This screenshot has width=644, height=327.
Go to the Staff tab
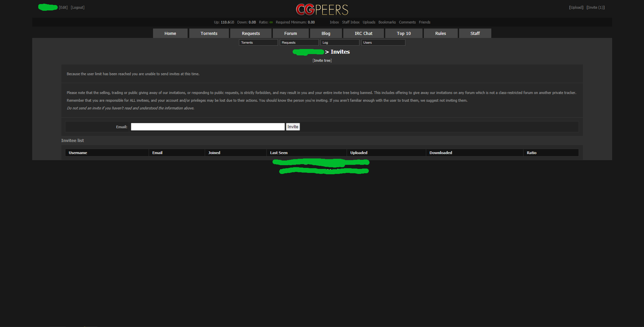pos(475,33)
